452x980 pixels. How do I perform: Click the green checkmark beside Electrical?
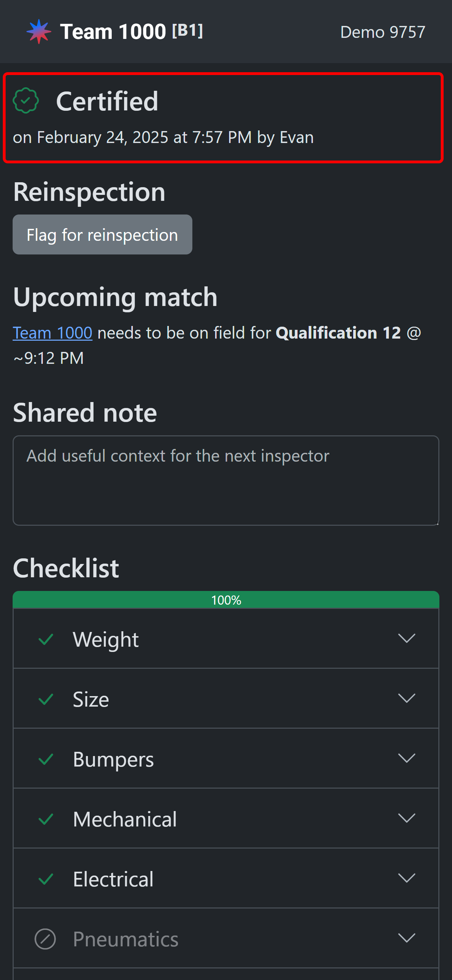click(46, 879)
